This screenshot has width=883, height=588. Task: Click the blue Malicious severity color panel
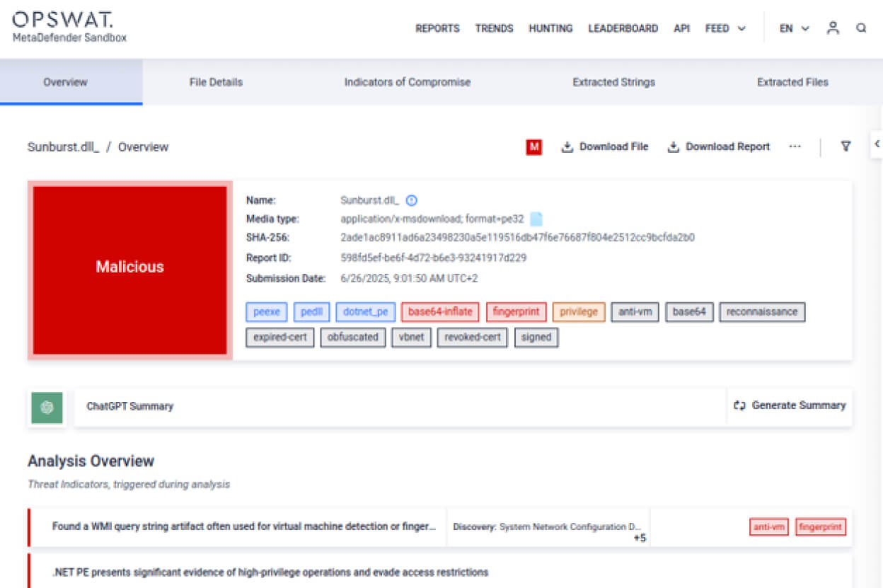click(x=129, y=267)
